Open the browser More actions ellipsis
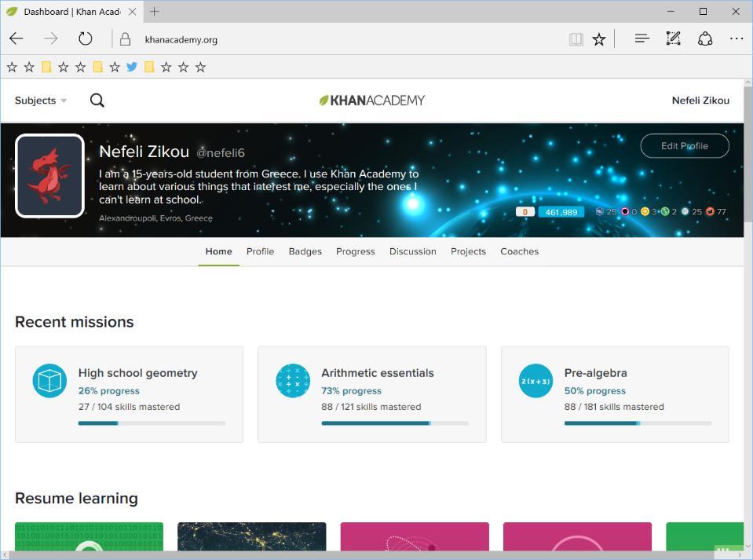Screen dimensions: 753x560 (737, 39)
